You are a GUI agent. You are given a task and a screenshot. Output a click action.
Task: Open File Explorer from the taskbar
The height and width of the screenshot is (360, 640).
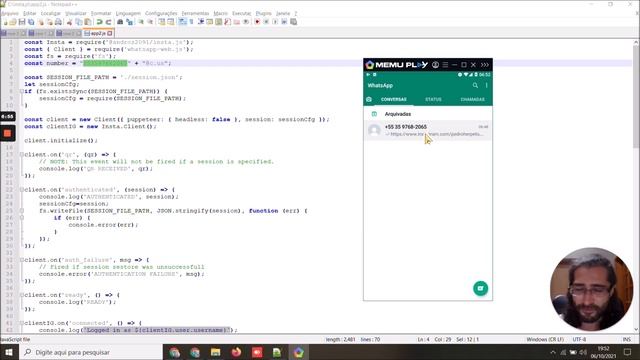click(x=216, y=352)
